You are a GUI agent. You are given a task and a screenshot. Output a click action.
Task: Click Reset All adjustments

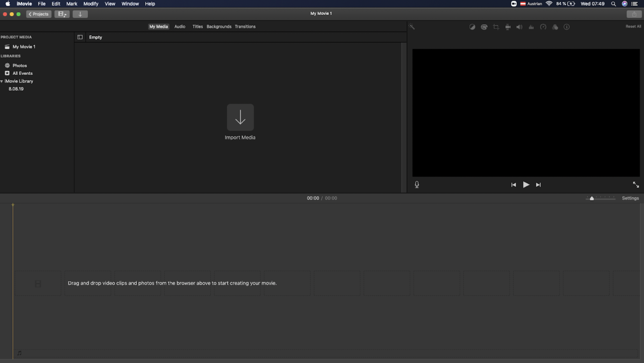click(633, 26)
